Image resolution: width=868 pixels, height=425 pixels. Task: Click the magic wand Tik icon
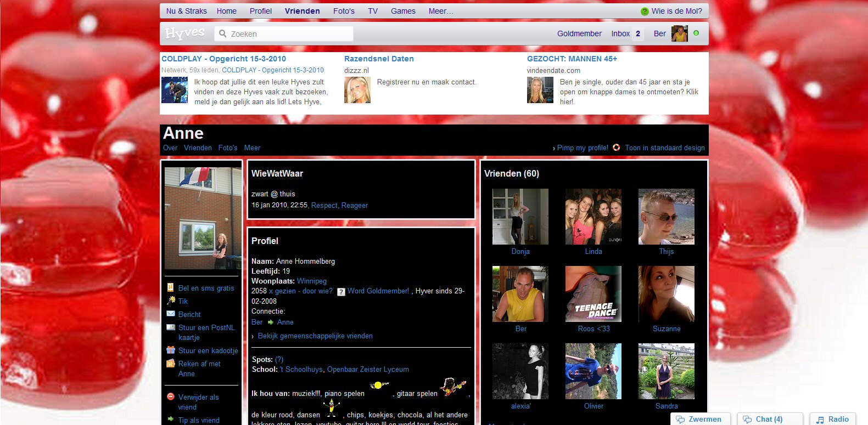171,301
